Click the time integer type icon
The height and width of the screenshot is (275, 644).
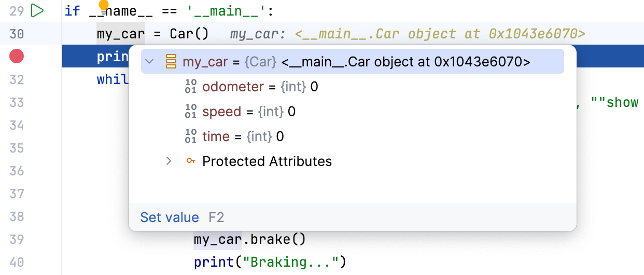click(190, 136)
